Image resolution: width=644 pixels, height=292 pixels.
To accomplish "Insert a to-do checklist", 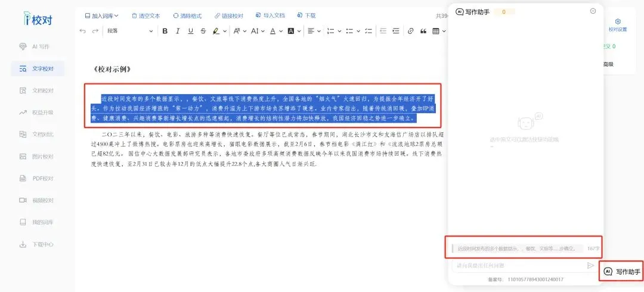I will click(x=369, y=31).
